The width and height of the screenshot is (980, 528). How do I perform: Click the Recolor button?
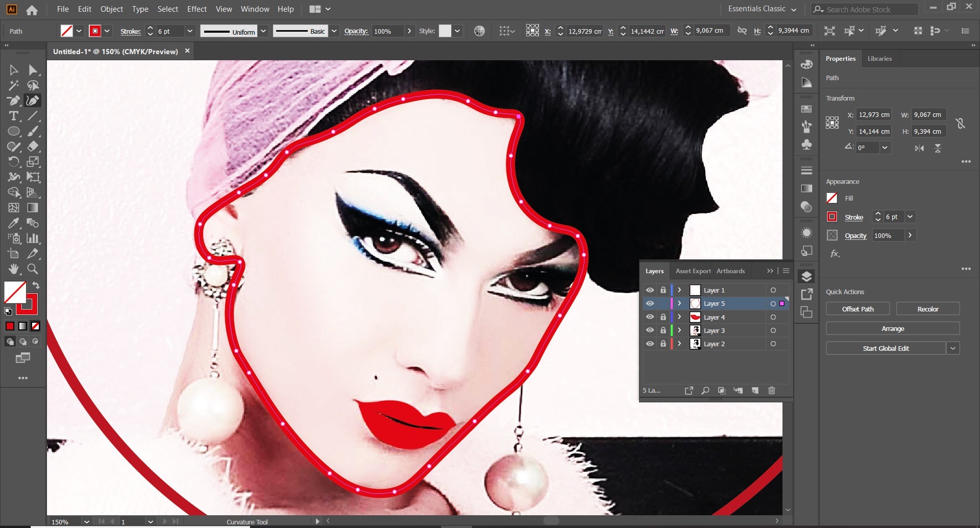click(x=927, y=309)
